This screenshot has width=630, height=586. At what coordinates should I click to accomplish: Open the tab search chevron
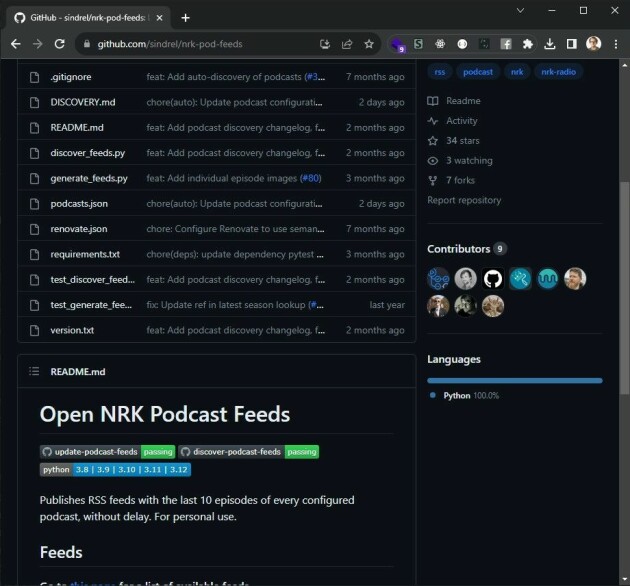coord(520,10)
